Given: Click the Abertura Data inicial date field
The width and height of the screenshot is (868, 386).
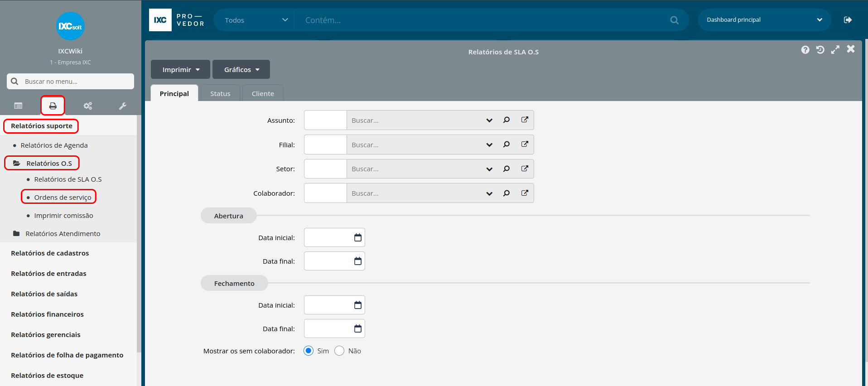Looking at the screenshot, I should click(334, 237).
